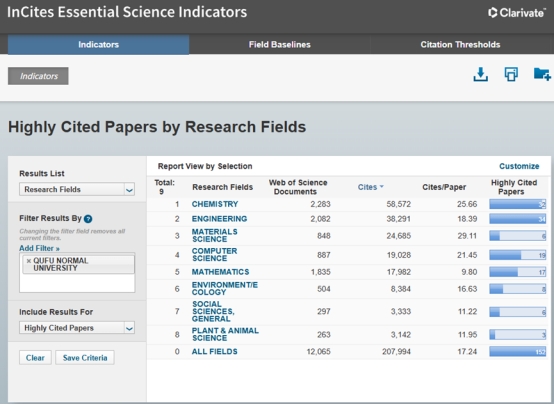This screenshot has height=405, width=554.
Task: Click the Highly Cited Papers column header
Action: click(514, 187)
